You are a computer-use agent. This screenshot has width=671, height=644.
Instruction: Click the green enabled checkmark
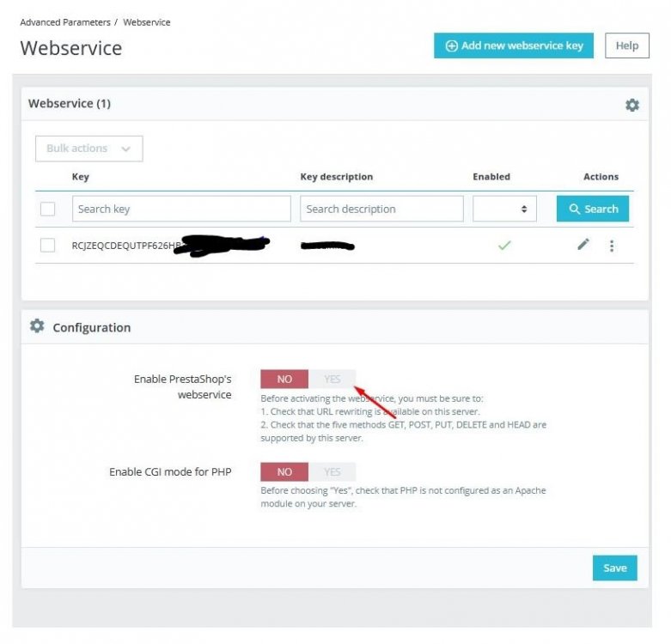(x=504, y=245)
